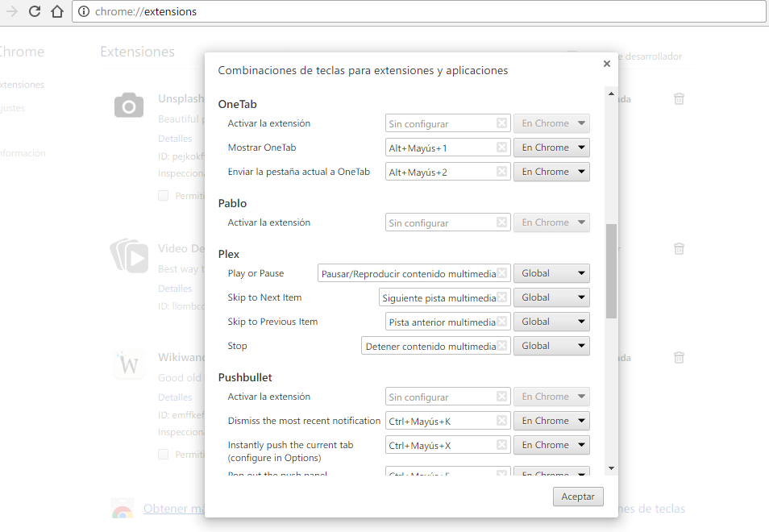Delete Video extension with trash icon
Image resolution: width=769 pixels, height=532 pixels.
click(x=679, y=248)
